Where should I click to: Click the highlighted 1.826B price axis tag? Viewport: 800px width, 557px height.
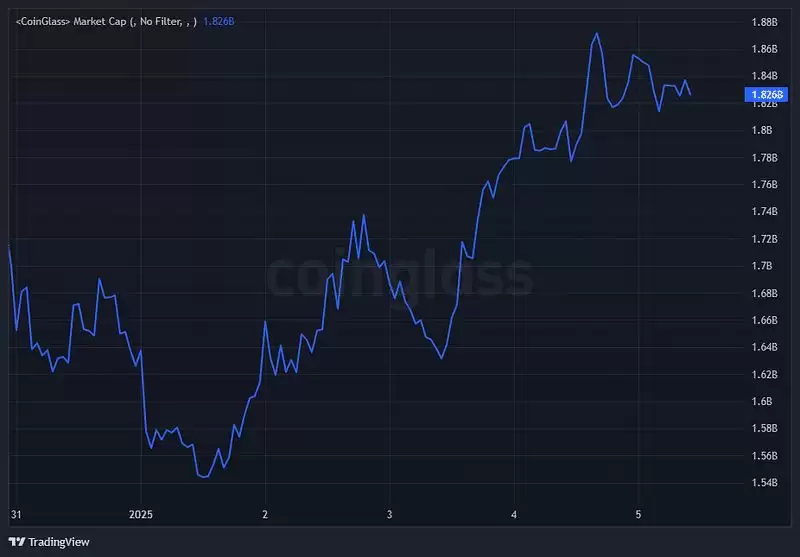click(x=765, y=95)
